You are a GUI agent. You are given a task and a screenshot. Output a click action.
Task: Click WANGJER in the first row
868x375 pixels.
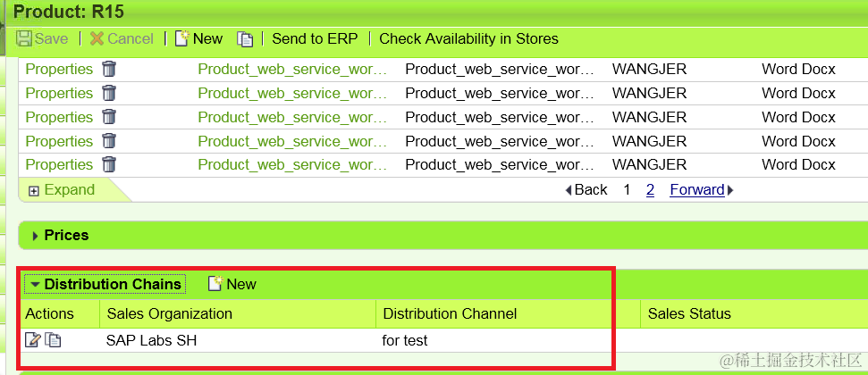pos(649,69)
